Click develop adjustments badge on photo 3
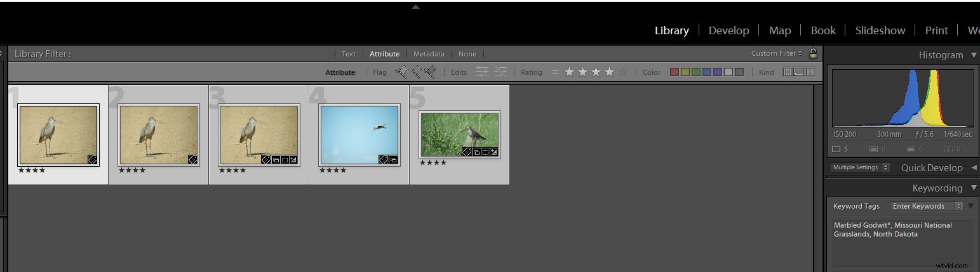 [x=293, y=160]
